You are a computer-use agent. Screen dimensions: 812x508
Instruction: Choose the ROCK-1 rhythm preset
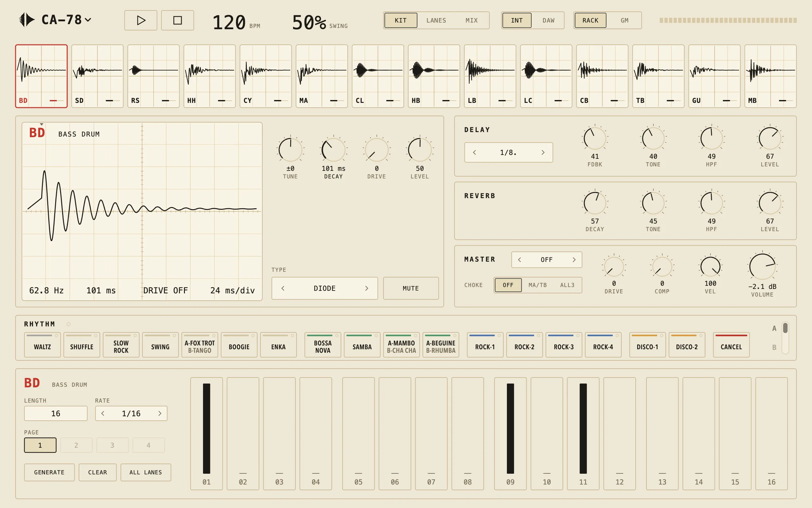pyautogui.click(x=485, y=345)
